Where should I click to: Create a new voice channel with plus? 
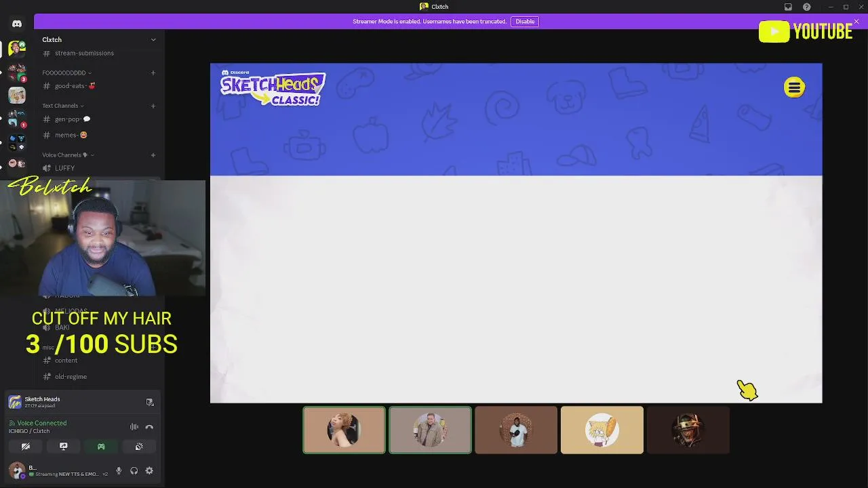click(153, 155)
